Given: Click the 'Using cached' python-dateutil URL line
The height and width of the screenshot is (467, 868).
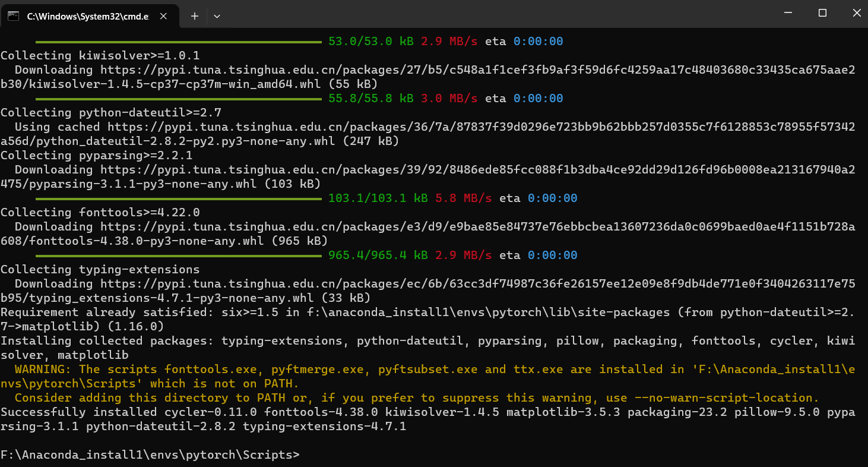Looking at the screenshot, I should pyautogui.click(x=435, y=127).
